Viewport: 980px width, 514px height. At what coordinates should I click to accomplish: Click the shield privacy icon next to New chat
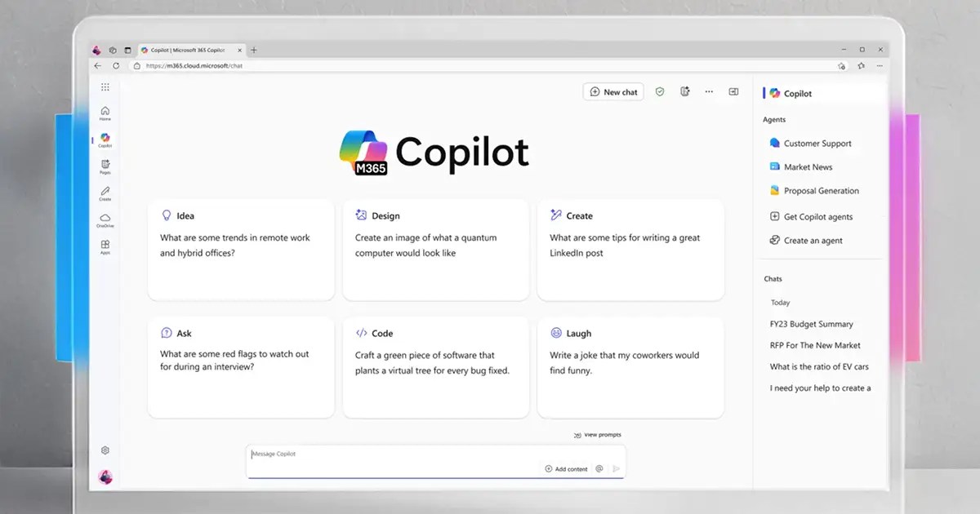click(660, 91)
